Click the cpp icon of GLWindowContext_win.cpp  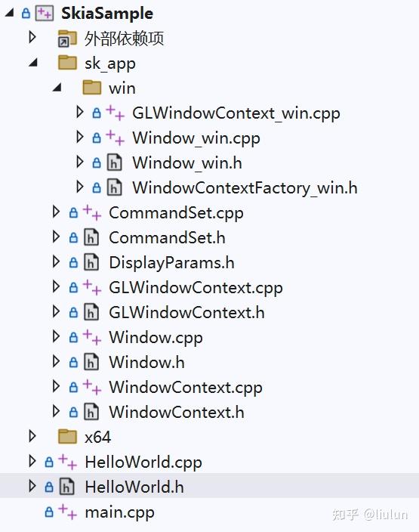click(115, 113)
